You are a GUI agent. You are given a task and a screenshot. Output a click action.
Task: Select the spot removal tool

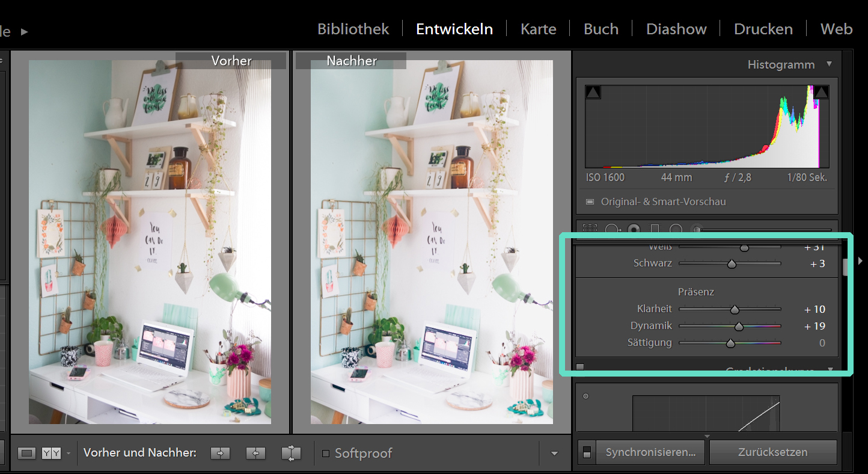(612, 229)
